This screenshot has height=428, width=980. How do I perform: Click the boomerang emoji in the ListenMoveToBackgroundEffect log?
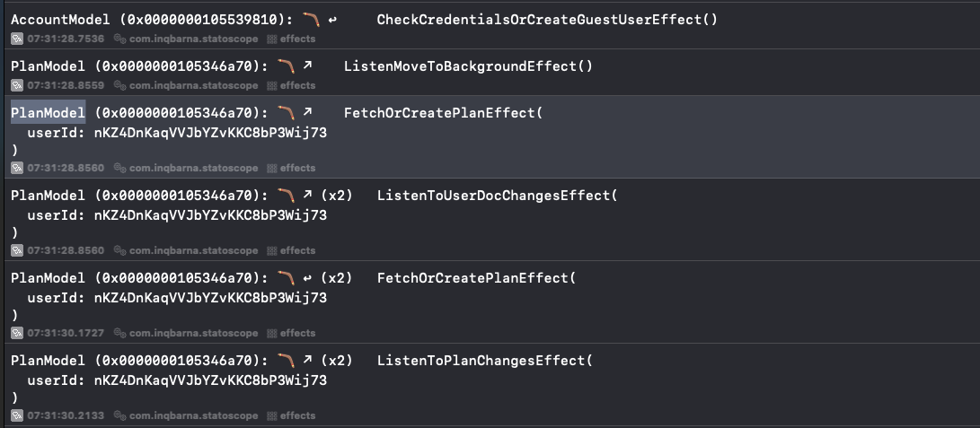287,66
